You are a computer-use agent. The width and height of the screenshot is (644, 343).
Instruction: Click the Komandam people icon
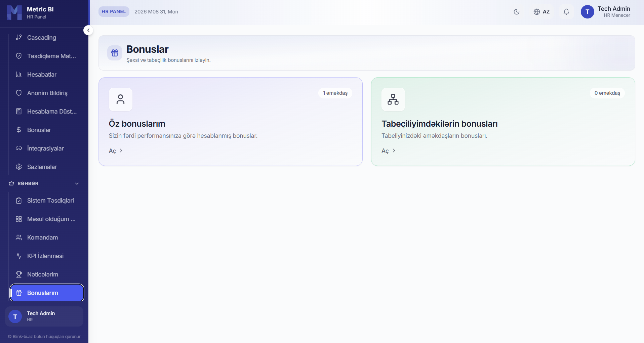tap(19, 237)
